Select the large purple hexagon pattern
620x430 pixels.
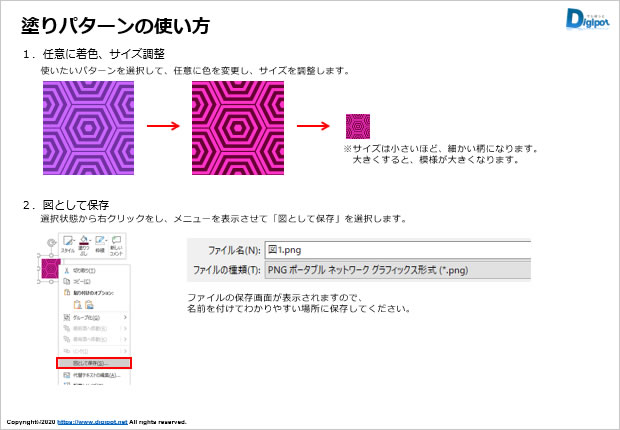(x=89, y=128)
